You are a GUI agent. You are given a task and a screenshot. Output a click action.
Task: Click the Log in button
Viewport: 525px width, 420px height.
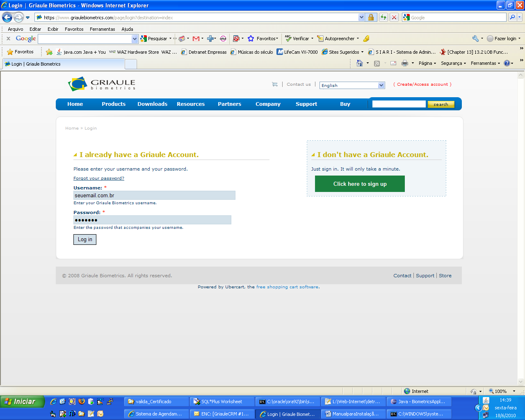(85, 240)
